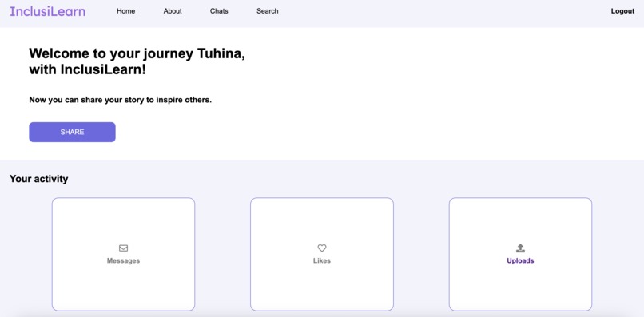
Task: Click the upload icon above Uploads
Action: (520, 248)
